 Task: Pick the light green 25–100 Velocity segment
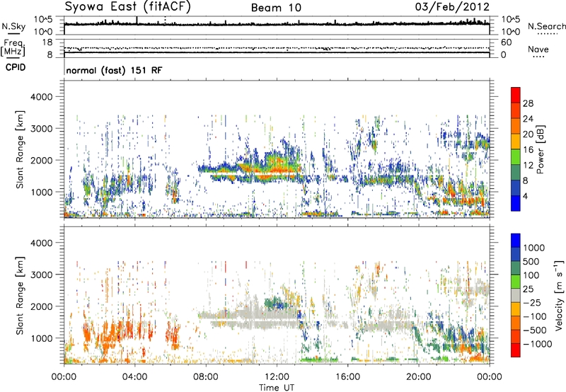point(516,282)
